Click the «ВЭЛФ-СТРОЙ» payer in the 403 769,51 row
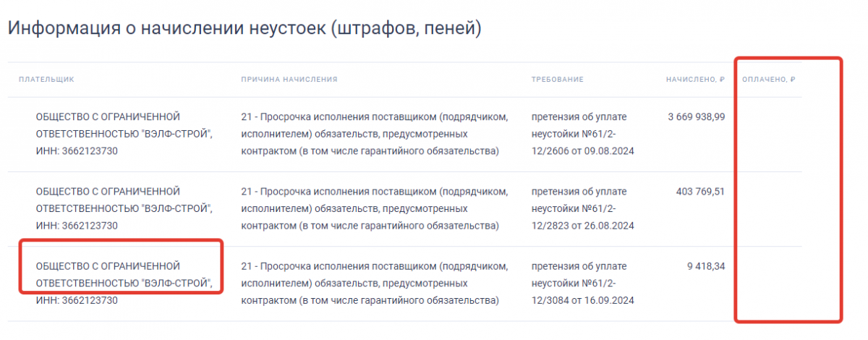 point(124,208)
